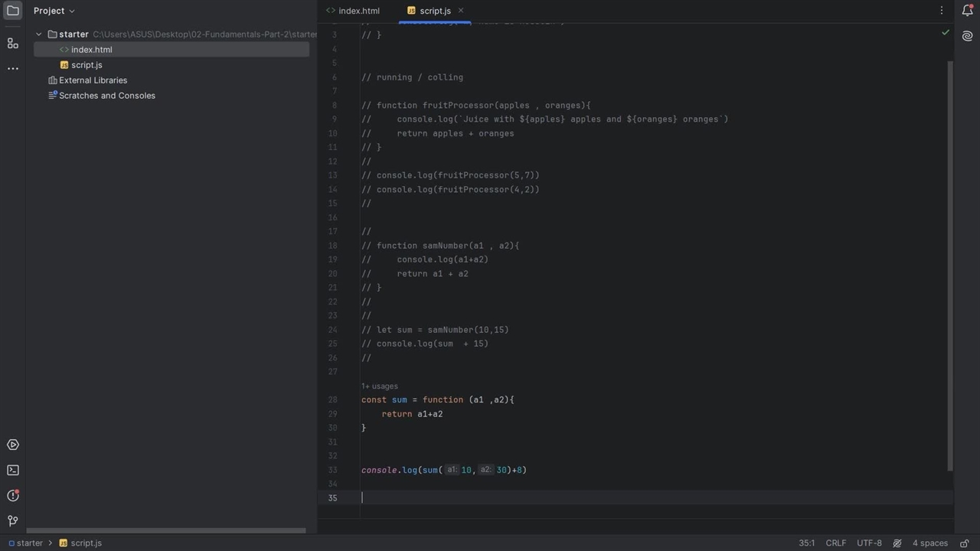The height and width of the screenshot is (551, 980).
Task: Open more tool windows ellipsis menu
Action: point(12,69)
